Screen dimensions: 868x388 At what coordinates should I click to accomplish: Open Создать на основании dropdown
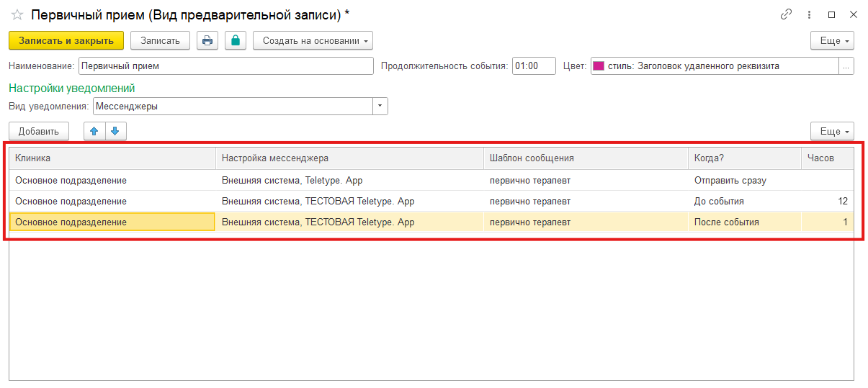click(313, 40)
